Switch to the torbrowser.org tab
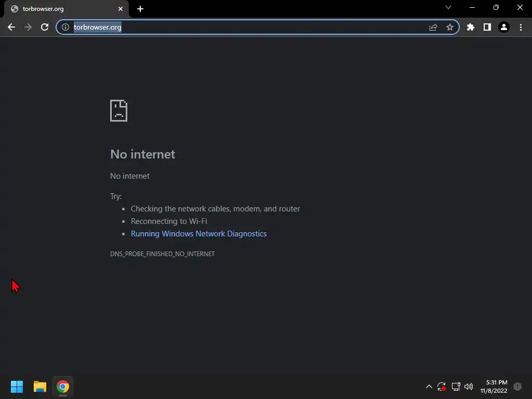Image resolution: width=532 pixels, height=399 pixels. pos(66,9)
